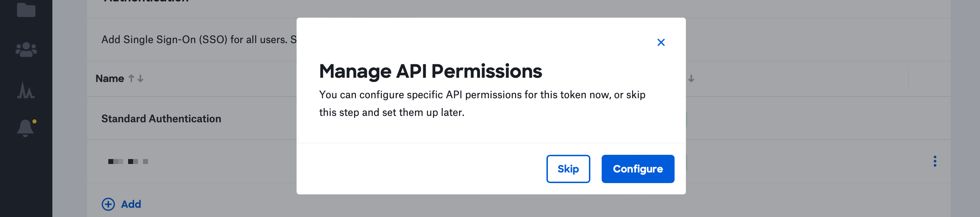Open the activity graph sidebar icon
This screenshot has height=217, width=980.
26,90
